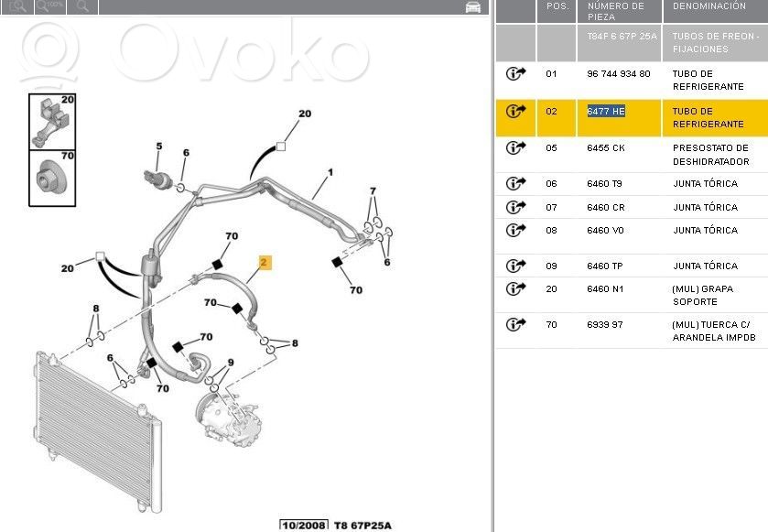Select part number 96 744 934 80
The image size is (768, 532).
[619, 74]
